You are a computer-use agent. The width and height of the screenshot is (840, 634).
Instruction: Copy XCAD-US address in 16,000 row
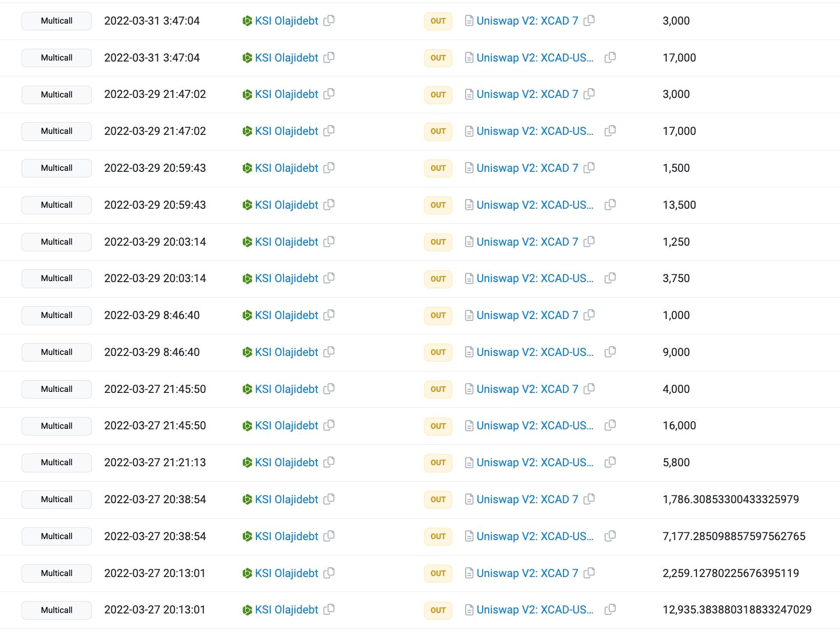click(610, 425)
